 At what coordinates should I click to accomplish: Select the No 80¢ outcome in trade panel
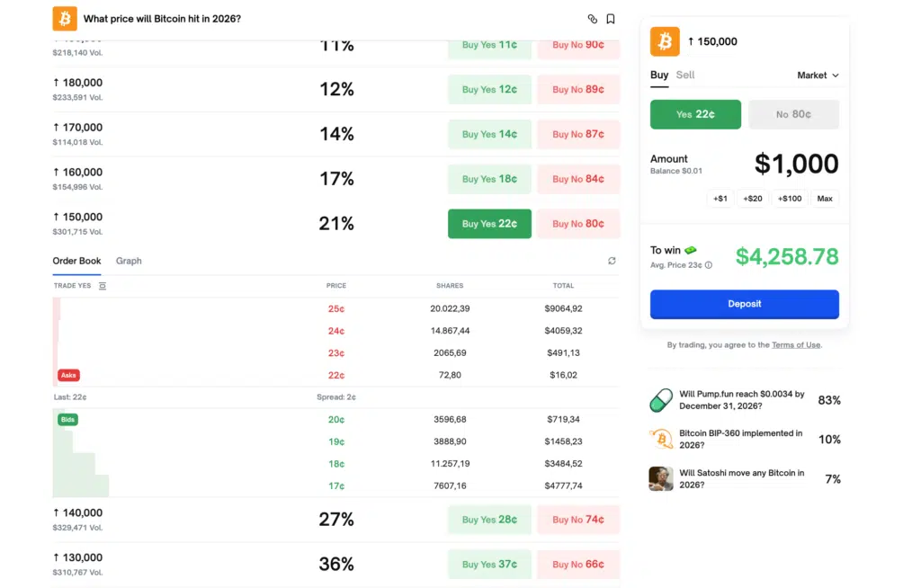[x=793, y=114]
